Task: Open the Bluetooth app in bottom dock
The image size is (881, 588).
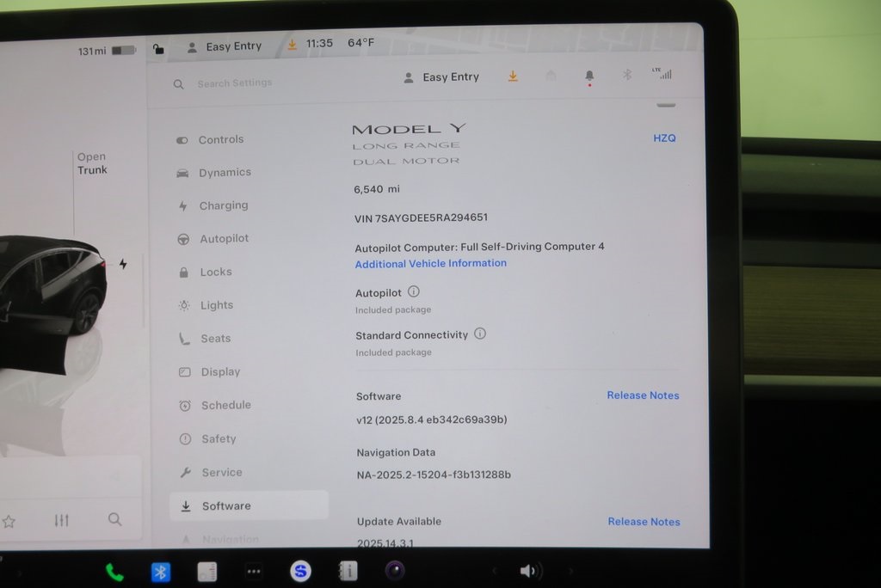Action: point(161,573)
